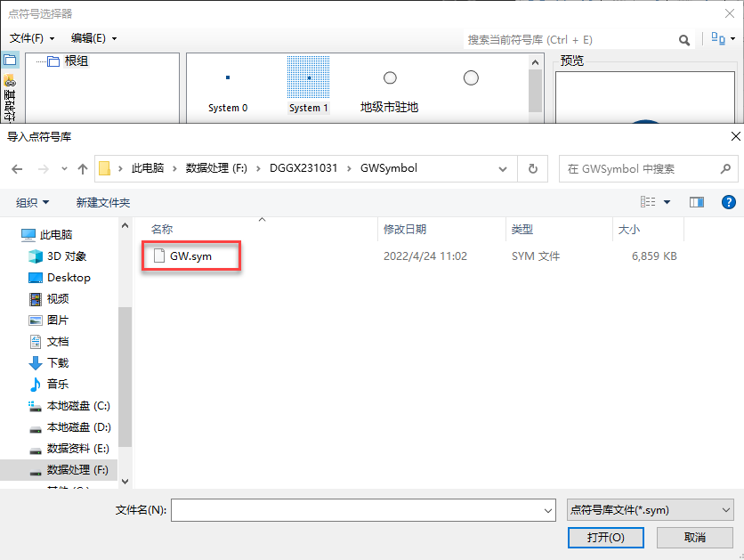Click the symbol library search magnifier
The image size is (744, 560).
[684, 40]
